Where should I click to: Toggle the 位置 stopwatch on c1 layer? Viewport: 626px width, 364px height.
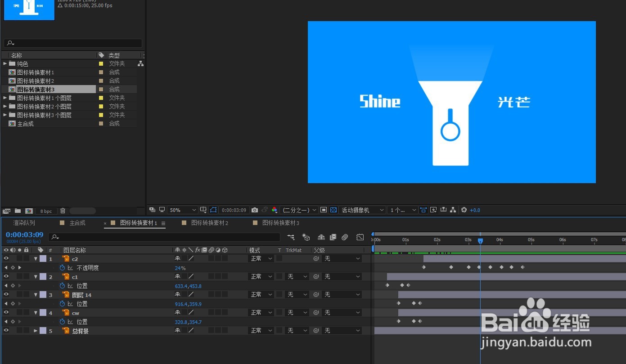pos(62,286)
